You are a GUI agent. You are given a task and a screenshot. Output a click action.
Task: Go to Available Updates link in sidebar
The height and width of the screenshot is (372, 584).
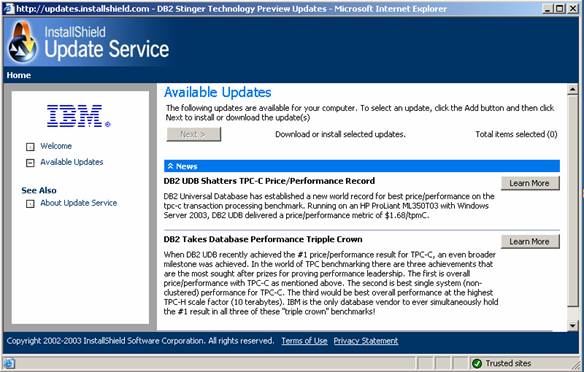[72, 162]
